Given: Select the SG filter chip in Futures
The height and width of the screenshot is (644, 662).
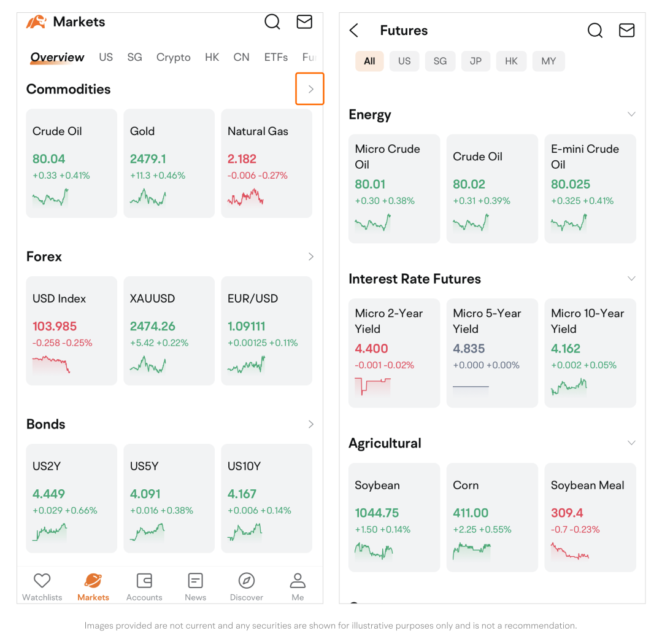Looking at the screenshot, I should [x=440, y=61].
